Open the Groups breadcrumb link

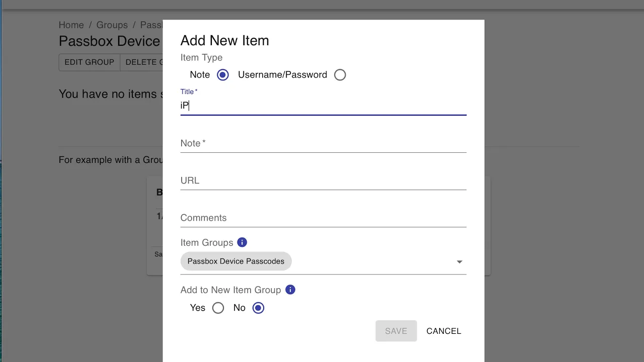(x=112, y=25)
